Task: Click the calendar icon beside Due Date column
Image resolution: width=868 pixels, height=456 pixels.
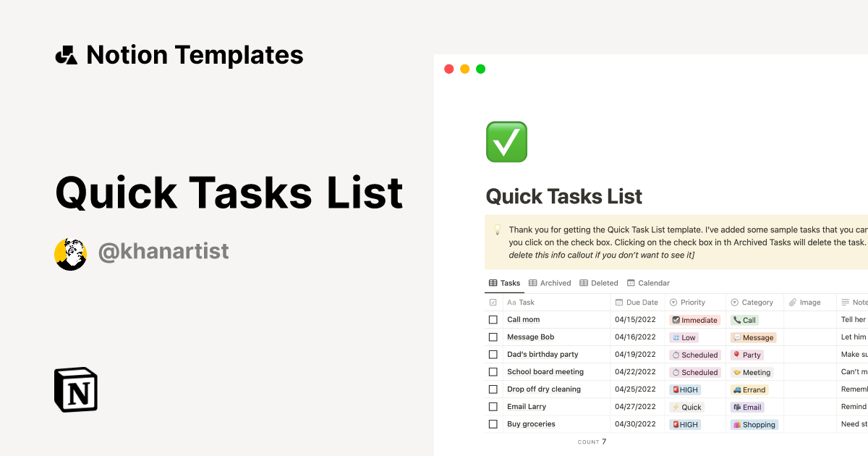Action: [x=618, y=302]
